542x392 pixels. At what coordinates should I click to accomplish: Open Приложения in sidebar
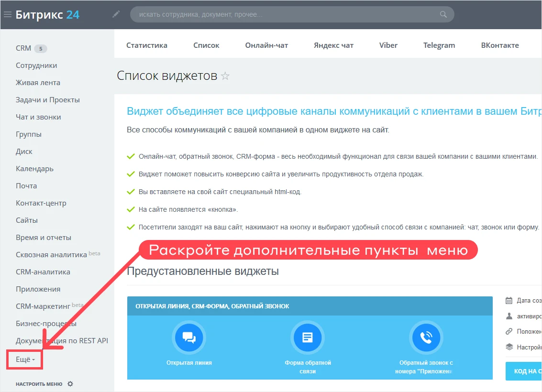(38, 289)
